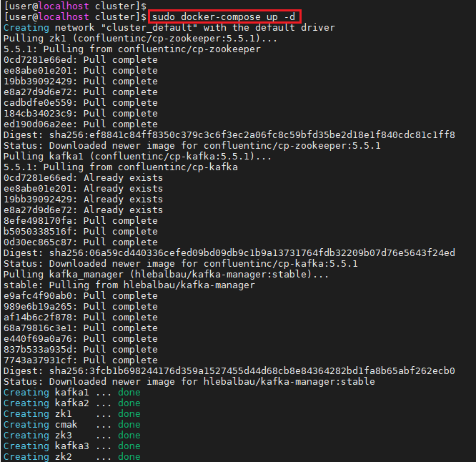This screenshot has width=476, height=462.
Task: Click 'ee8abe01e201: Already exists' line
Action: click(x=83, y=189)
